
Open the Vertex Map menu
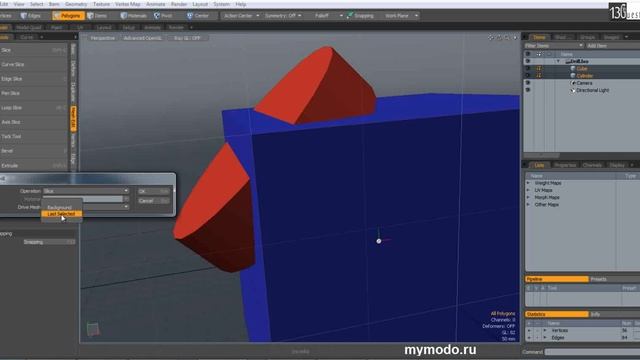(127, 4)
